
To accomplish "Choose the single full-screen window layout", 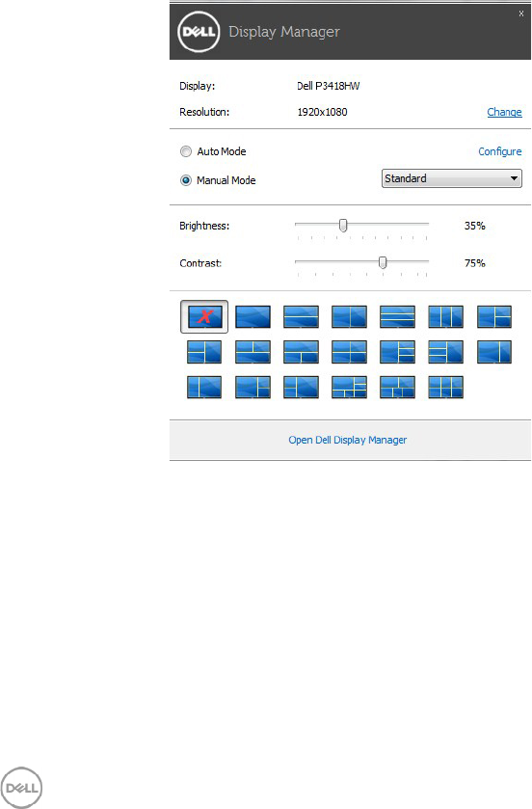I will [x=253, y=317].
